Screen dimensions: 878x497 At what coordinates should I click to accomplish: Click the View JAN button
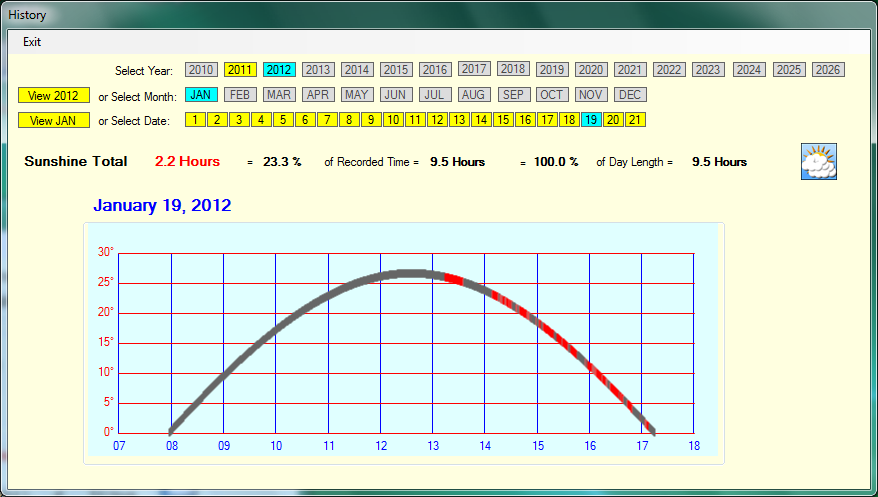54,120
